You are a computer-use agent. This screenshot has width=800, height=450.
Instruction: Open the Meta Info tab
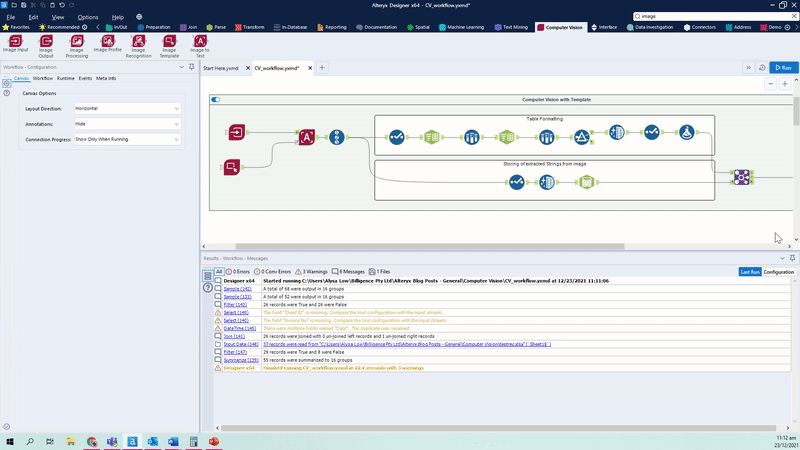(x=106, y=79)
